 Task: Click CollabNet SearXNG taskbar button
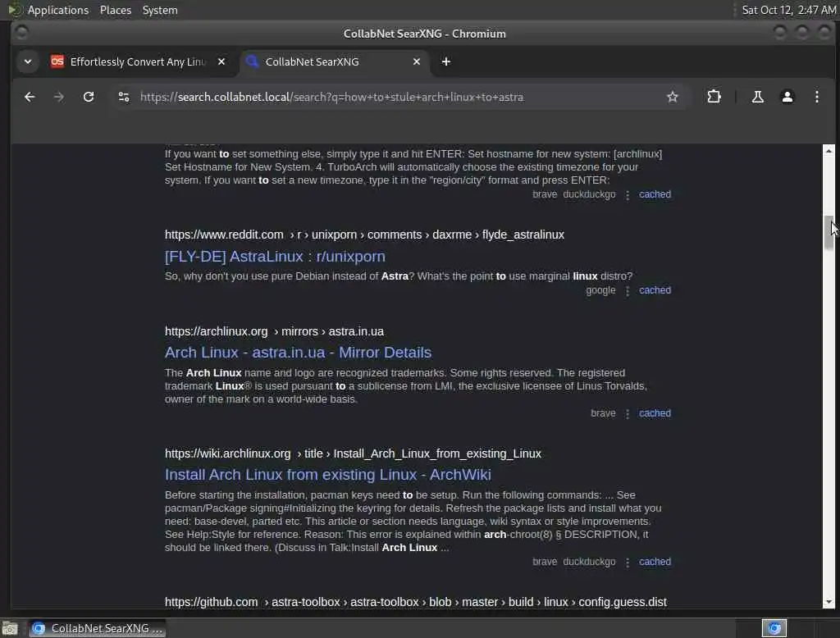98,628
